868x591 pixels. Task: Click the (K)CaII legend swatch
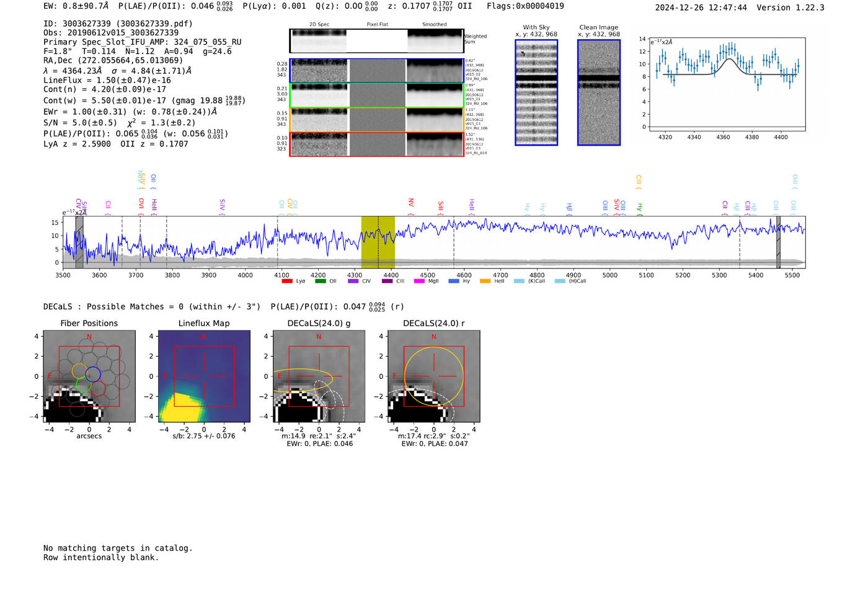[519, 282]
